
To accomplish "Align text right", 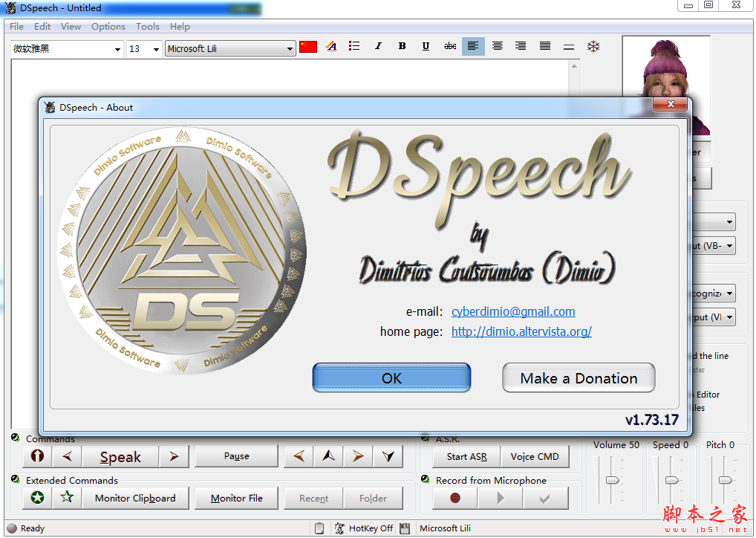I will coord(521,46).
